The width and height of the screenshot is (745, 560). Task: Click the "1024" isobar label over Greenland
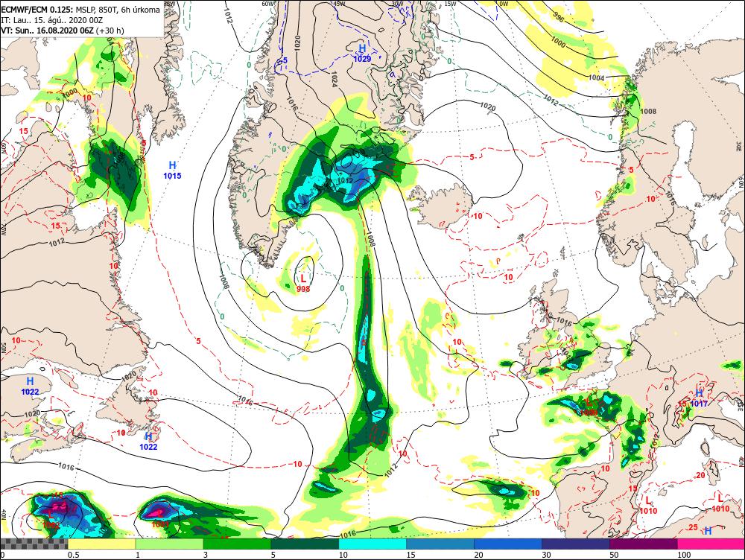point(333,79)
